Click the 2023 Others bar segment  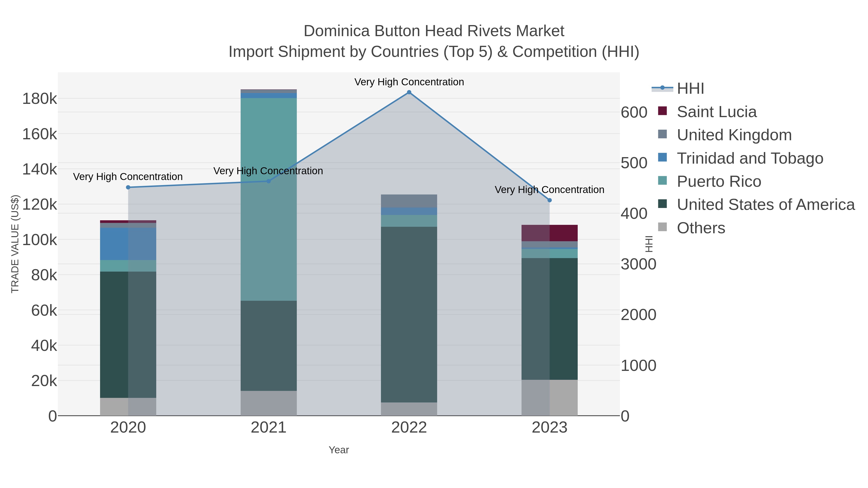click(549, 398)
